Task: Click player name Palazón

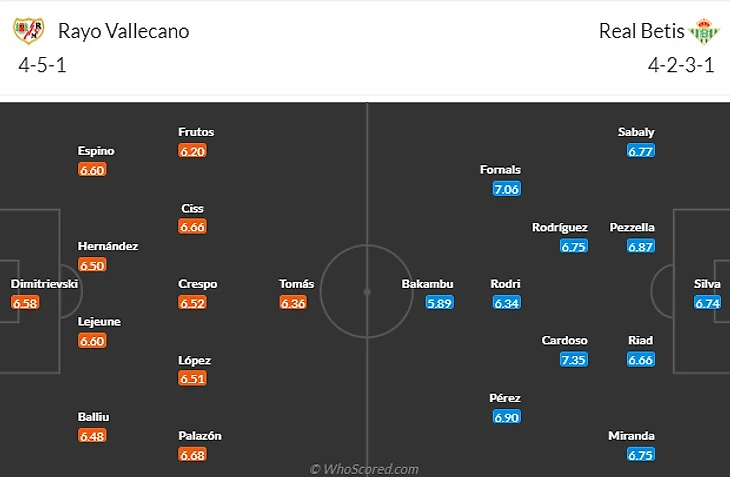Action: (200, 436)
